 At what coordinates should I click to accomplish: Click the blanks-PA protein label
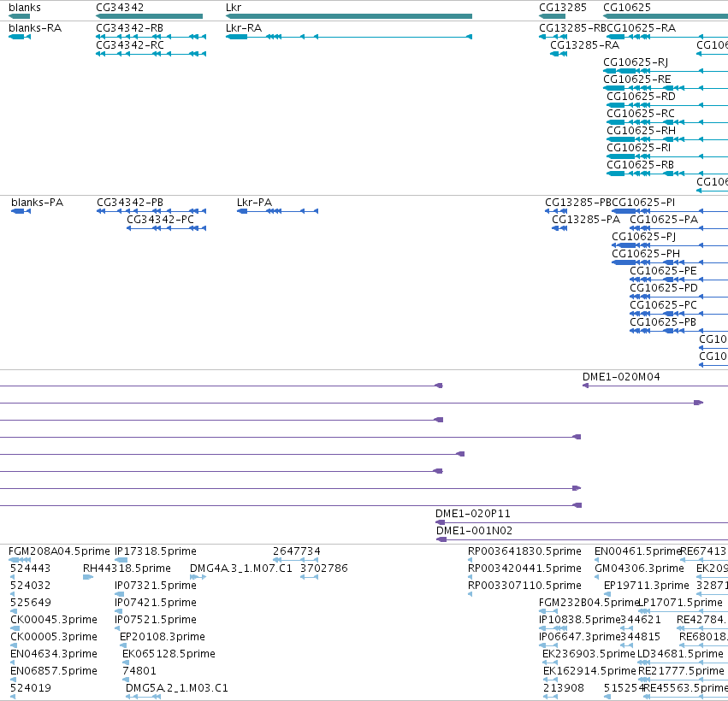(x=37, y=203)
